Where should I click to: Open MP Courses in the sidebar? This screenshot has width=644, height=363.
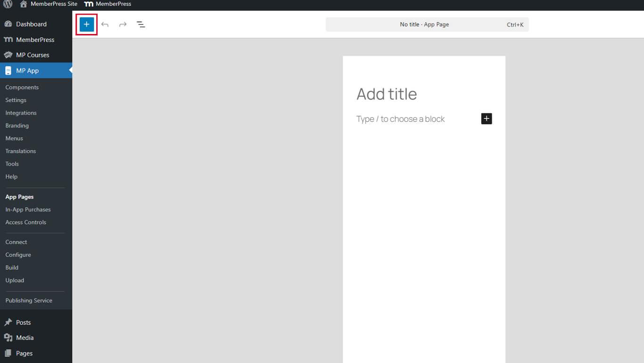[x=33, y=55]
